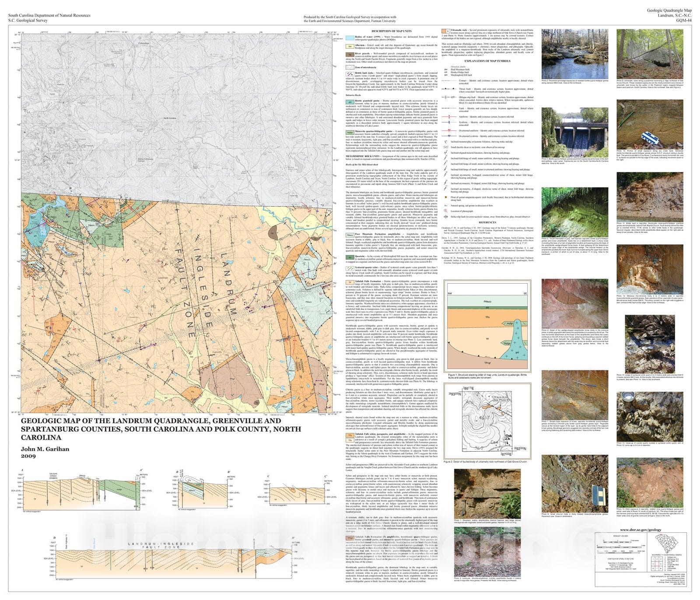Click the red Overturned antiform symbol
Screen dimensions: 700x600
(448, 130)
